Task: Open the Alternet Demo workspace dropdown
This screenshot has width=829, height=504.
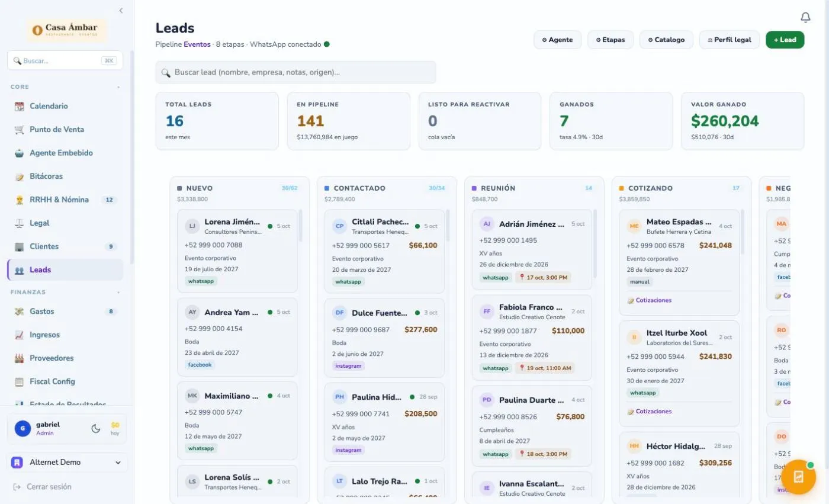Action: click(x=66, y=463)
